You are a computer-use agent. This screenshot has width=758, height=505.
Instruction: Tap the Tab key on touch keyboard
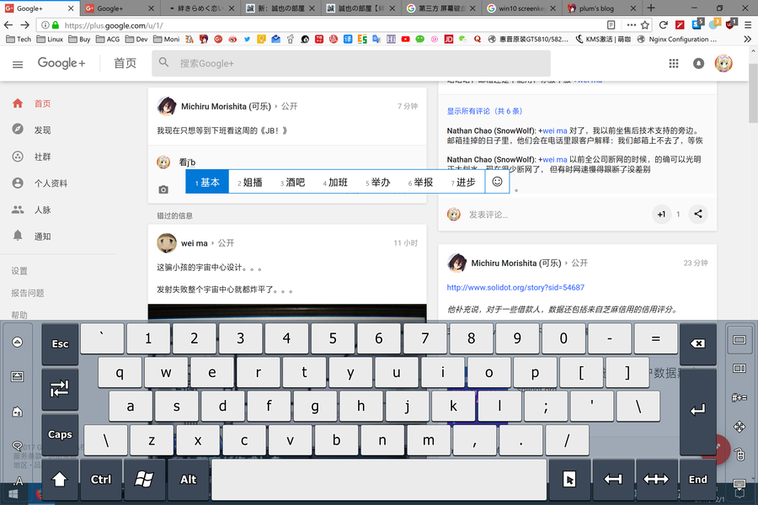pyautogui.click(x=60, y=390)
